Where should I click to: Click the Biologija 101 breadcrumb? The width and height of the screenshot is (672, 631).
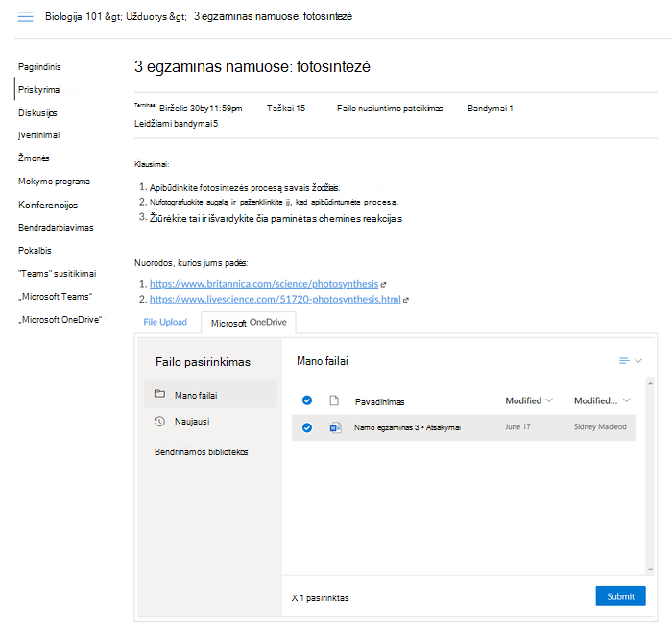[x=74, y=16]
